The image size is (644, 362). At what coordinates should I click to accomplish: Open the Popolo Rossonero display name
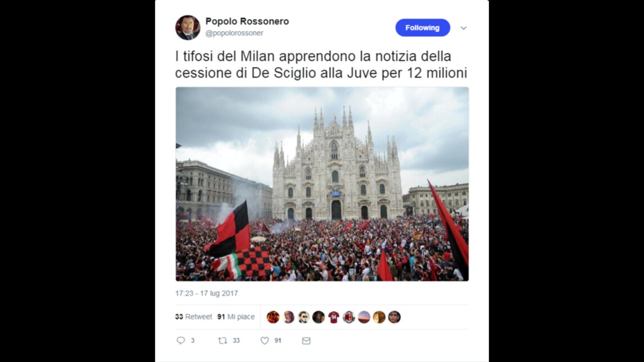coord(247,21)
